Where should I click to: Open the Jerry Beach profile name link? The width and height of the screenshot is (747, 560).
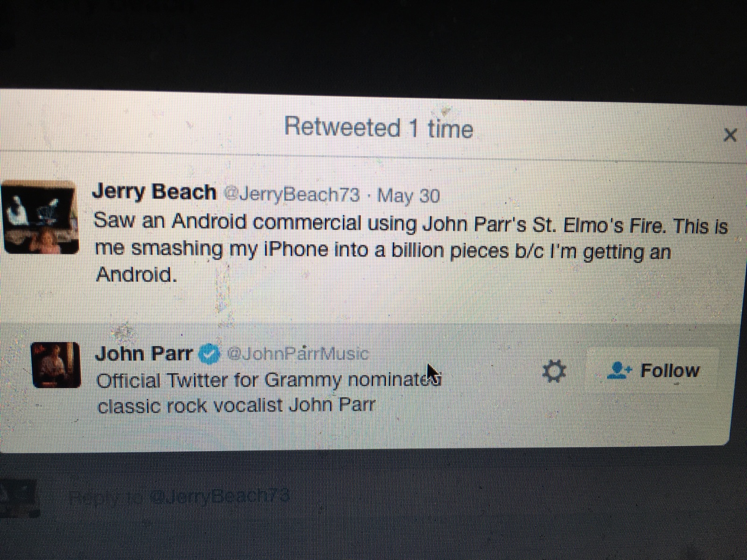(154, 192)
